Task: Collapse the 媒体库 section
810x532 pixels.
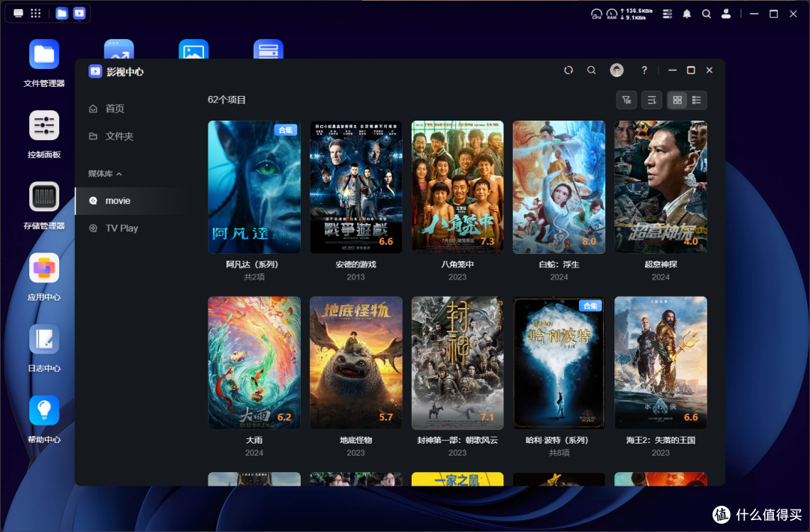Action: tap(105, 173)
